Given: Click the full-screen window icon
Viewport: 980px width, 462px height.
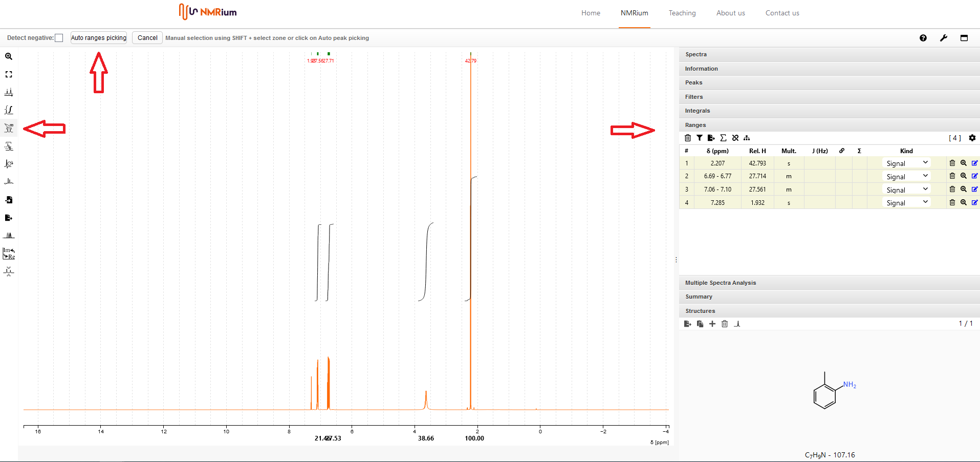Looking at the screenshot, I should point(964,38).
